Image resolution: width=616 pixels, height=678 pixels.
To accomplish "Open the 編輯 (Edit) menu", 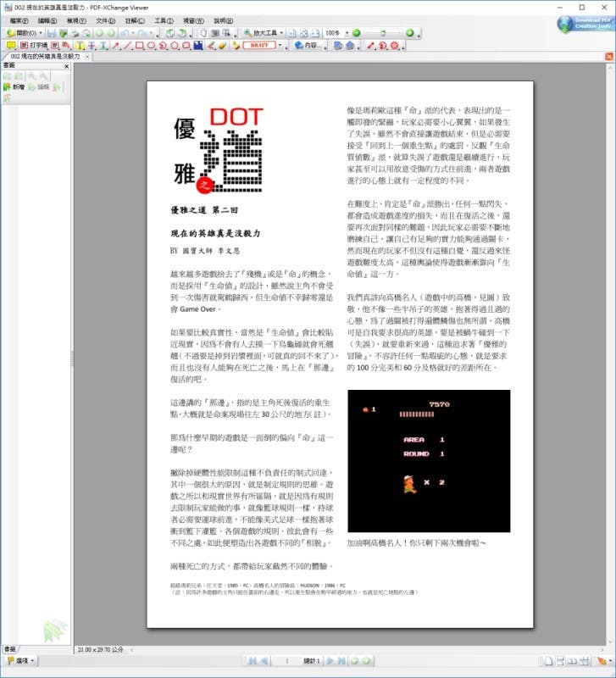I will tap(47, 20).
